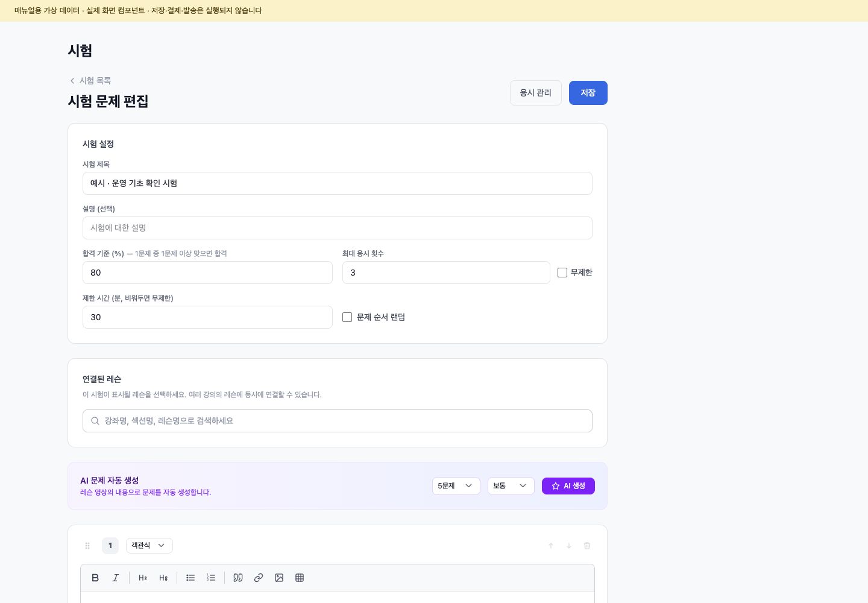Open the 보통 difficulty dropdown

(x=511, y=486)
